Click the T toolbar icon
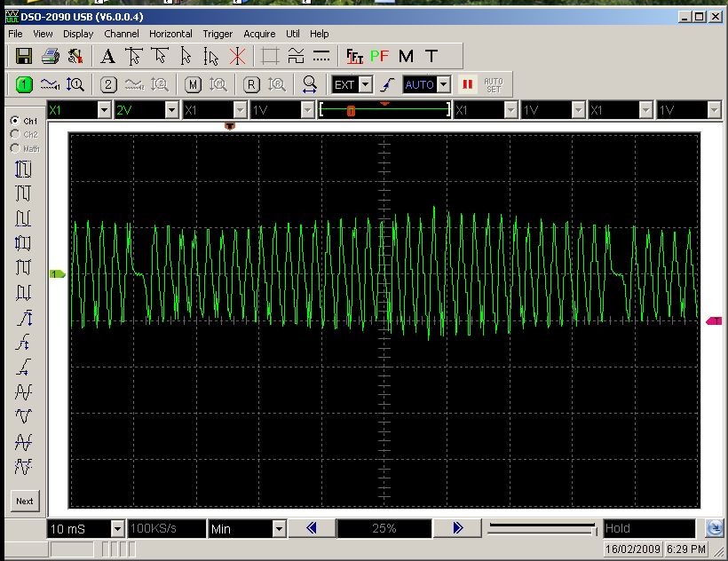Viewport: 728px width, 561px height. point(431,56)
